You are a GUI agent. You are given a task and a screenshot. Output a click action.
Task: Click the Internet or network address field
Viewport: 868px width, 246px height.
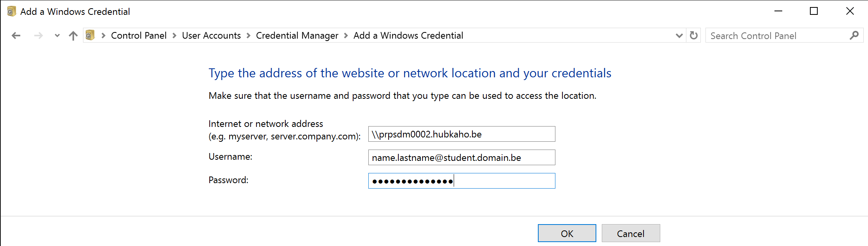(461, 134)
